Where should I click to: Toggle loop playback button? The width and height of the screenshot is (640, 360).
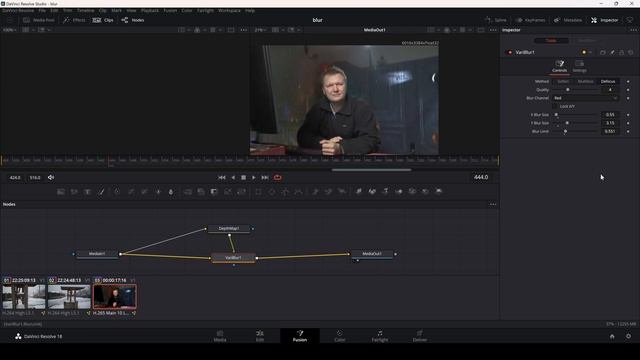(x=278, y=178)
